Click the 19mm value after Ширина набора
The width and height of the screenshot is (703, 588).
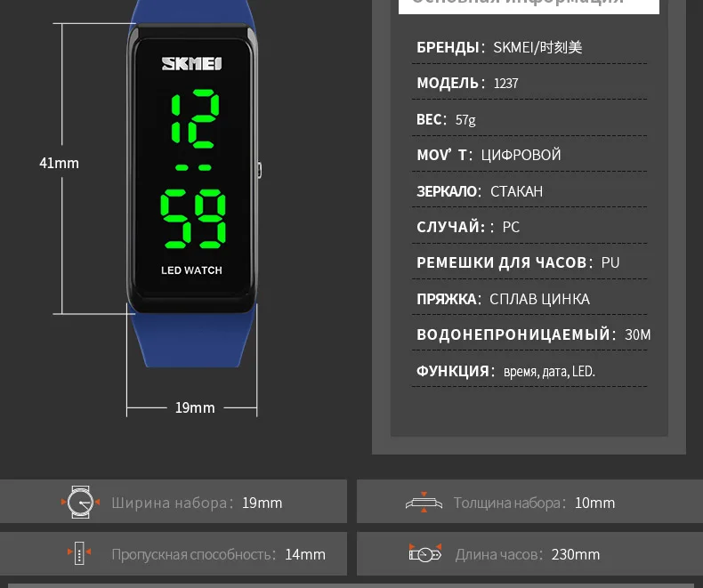point(263,503)
